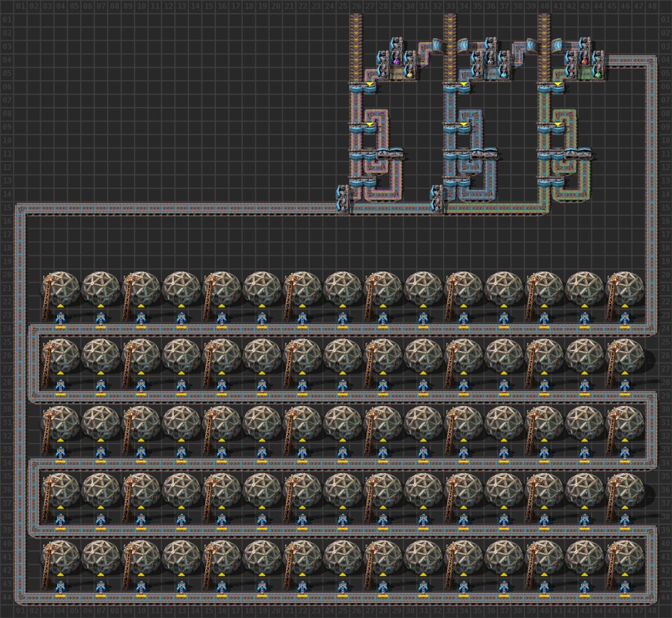Click column label 01 on the top ruler
The height and width of the screenshot is (618, 672).
[20, 6]
